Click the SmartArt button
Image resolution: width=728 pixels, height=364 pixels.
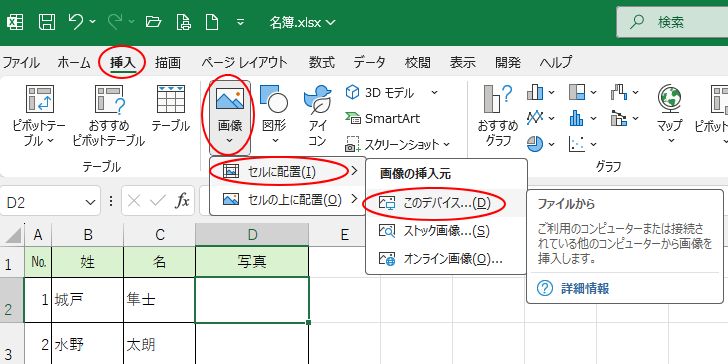(x=383, y=118)
